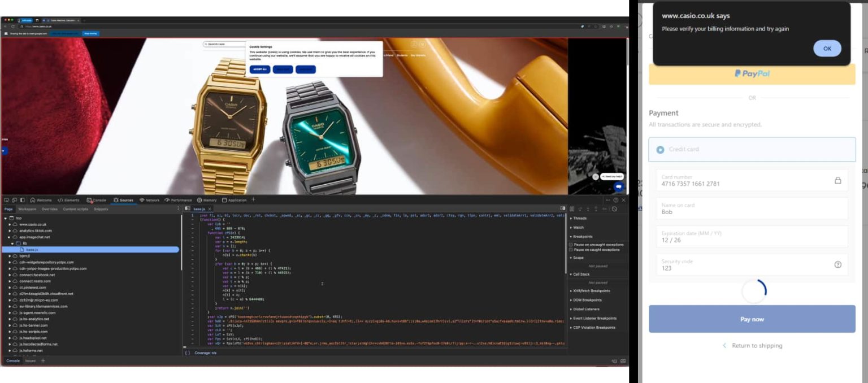Click the lock icon in card number field

pos(837,181)
